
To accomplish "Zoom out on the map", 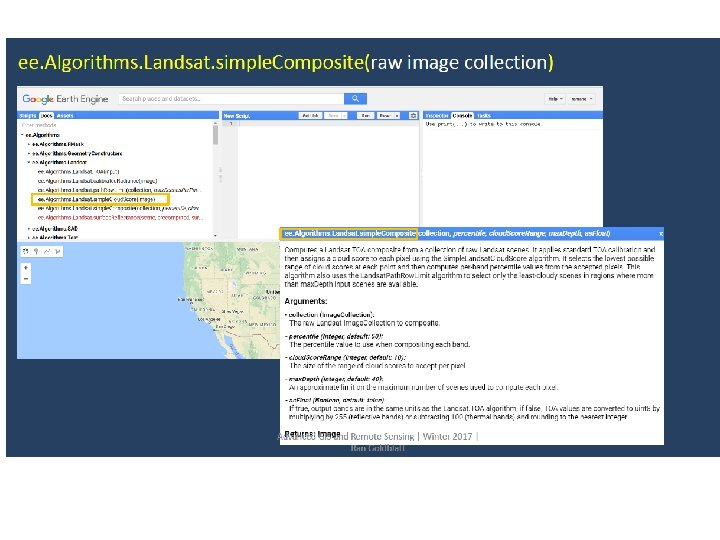I will point(26,279).
